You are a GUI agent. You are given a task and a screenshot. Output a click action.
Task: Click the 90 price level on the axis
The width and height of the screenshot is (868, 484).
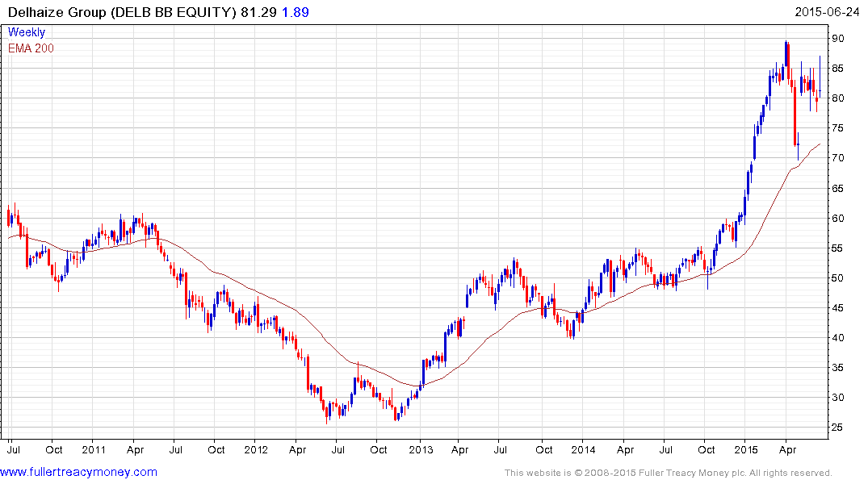click(838, 38)
